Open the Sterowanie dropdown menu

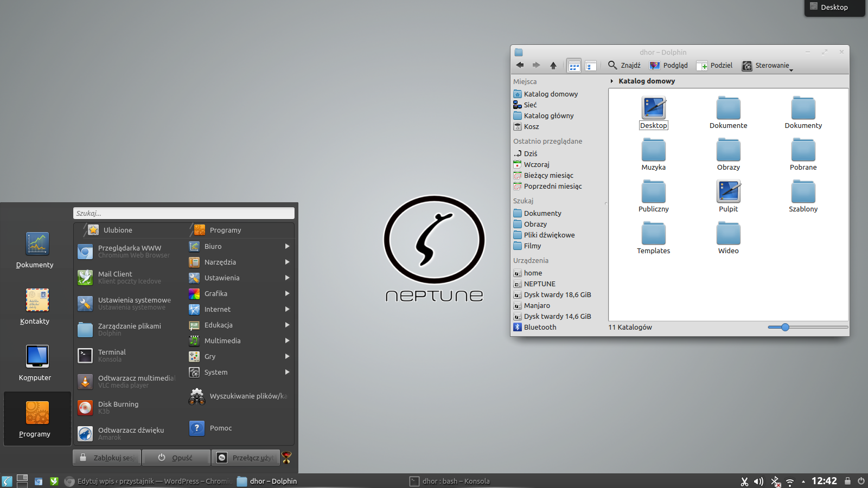tap(768, 66)
